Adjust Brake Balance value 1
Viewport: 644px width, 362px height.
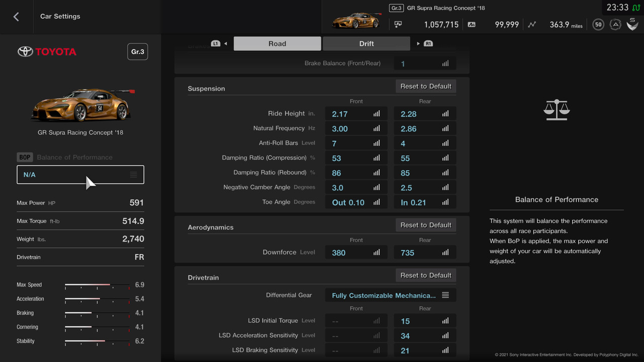[x=425, y=64]
